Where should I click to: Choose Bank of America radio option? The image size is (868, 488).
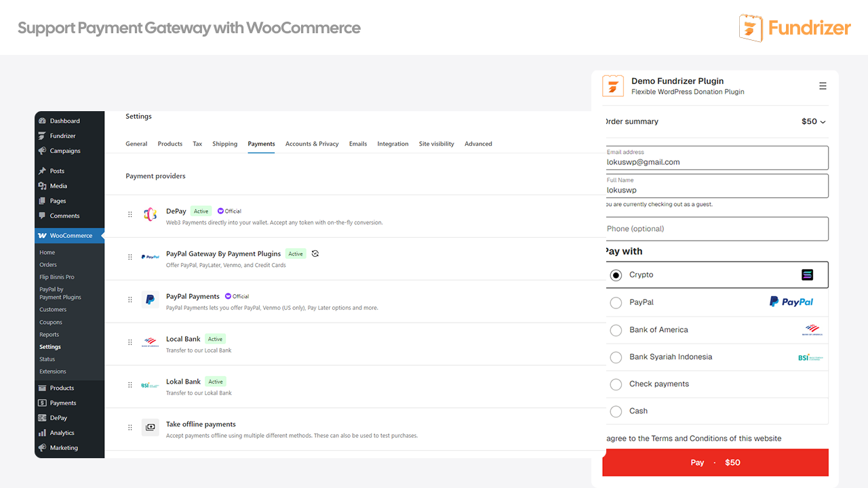pyautogui.click(x=616, y=330)
